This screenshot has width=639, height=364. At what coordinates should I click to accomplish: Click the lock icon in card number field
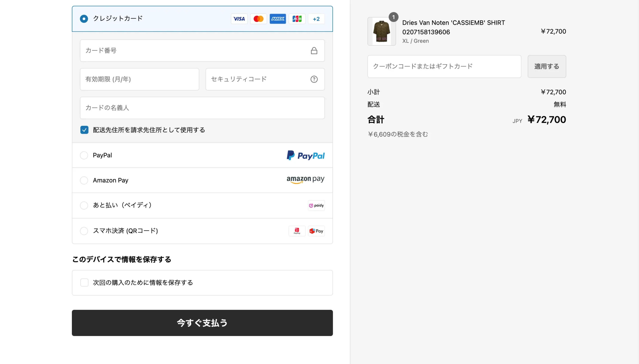(314, 51)
